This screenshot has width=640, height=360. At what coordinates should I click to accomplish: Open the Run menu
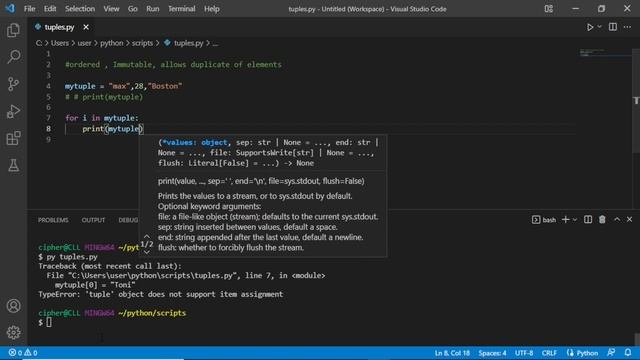(153, 9)
